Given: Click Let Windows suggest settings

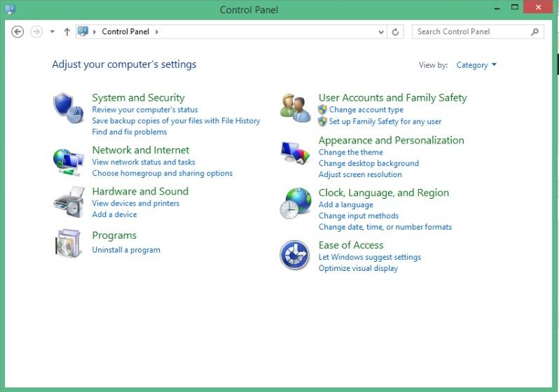Looking at the screenshot, I should (x=370, y=257).
